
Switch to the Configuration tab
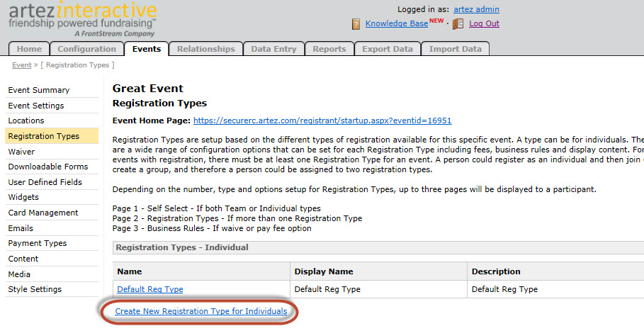[x=86, y=49]
